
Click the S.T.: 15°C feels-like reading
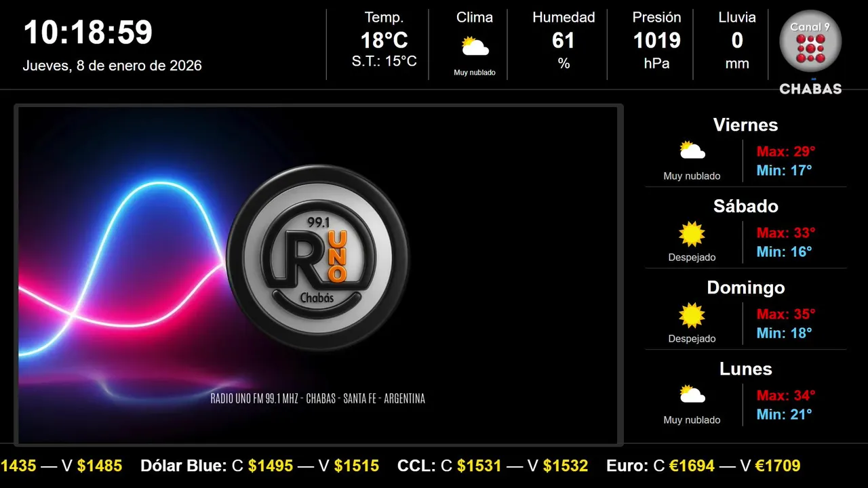pos(384,61)
